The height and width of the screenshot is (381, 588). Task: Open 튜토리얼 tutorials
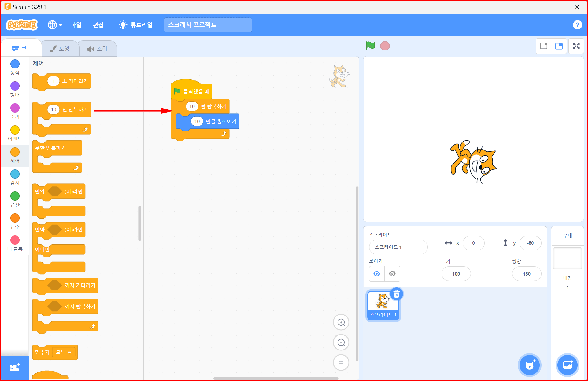click(x=136, y=25)
